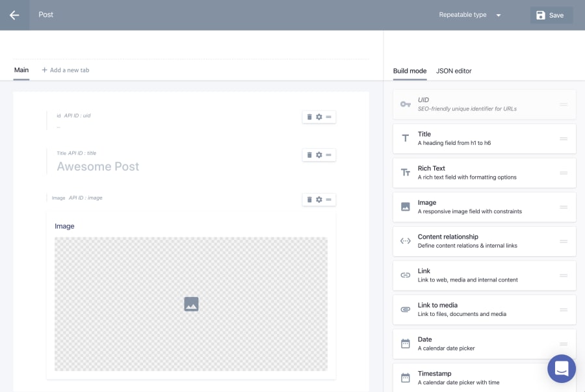Click the UID key icon in sidebar
The height and width of the screenshot is (392, 585).
pyautogui.click(x=406, y=104)
